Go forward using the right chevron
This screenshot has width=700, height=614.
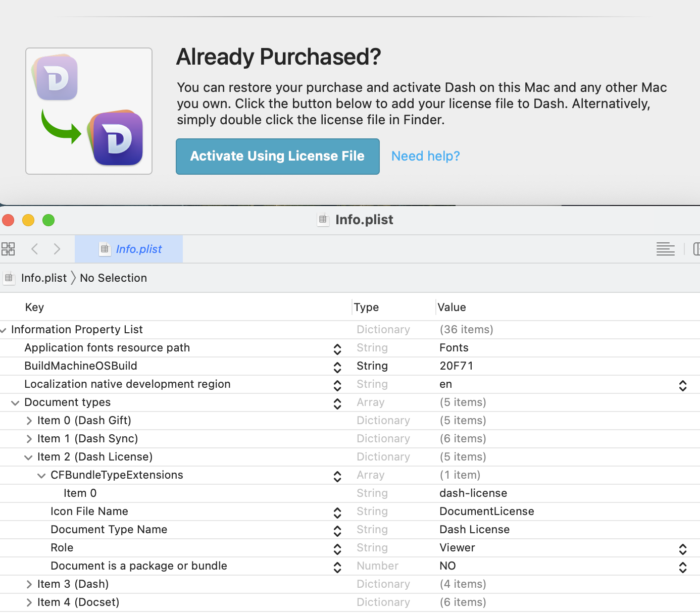tap(57, 249)
